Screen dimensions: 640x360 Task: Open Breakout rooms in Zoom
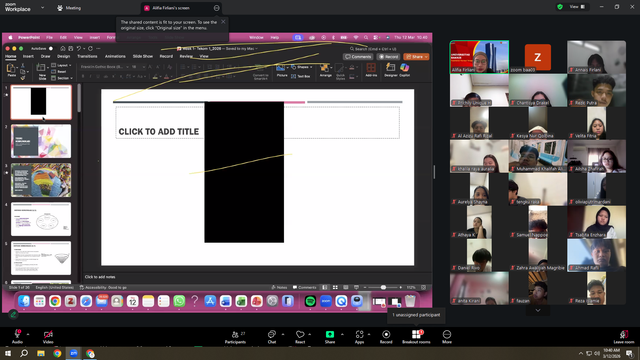(416, 337)
